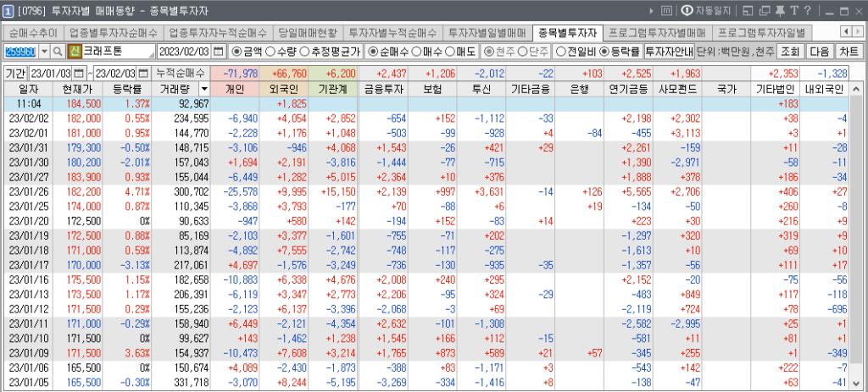Screen dimensions: 868x392
Task: Switch to the 당일매매현황 tab
Action: [x=307, y=33]
